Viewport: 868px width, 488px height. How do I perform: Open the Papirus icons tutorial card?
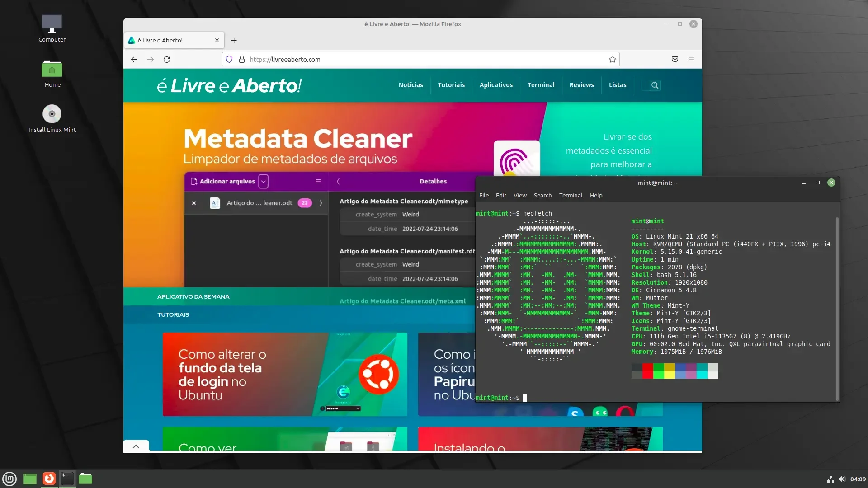pos(447,374)
